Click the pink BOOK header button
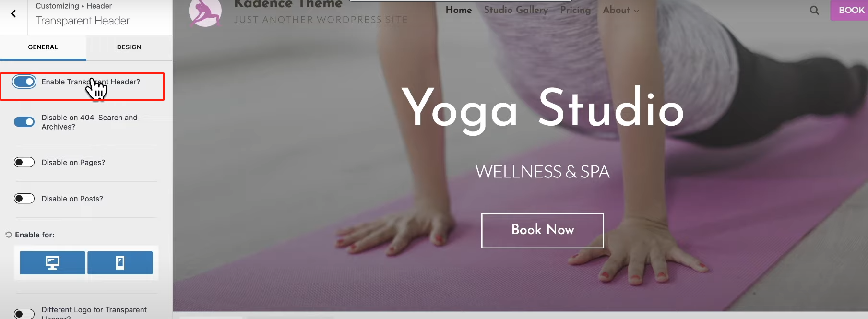This screenshot has width=868, height=319. click(849, 10)
